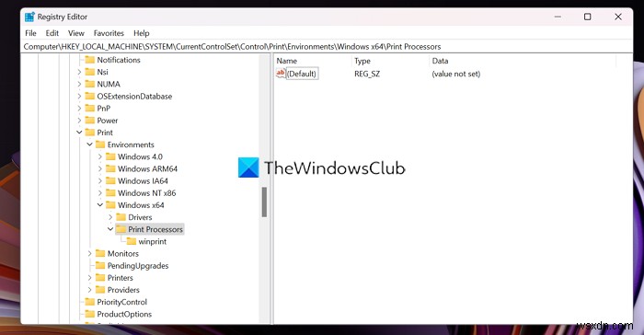Select the NUMA folder icon
644x335 pixels.
(x=89, y=85)
